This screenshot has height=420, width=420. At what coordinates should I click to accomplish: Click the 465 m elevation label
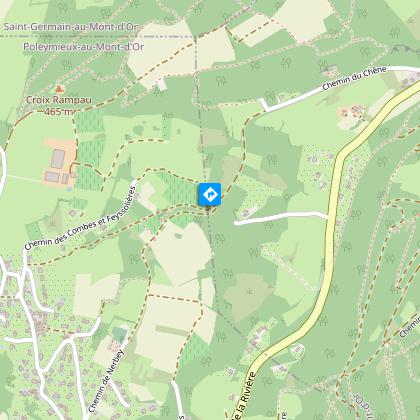pos(58,112)
